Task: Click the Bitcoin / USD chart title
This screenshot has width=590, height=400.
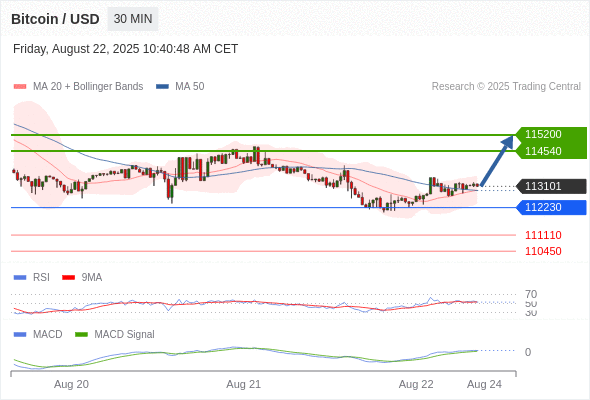Action: tap(55, 19)
